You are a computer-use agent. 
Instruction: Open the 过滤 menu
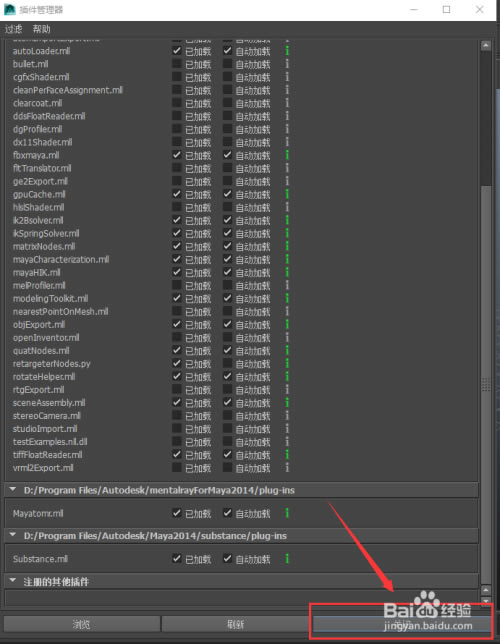tap(13, 29)
